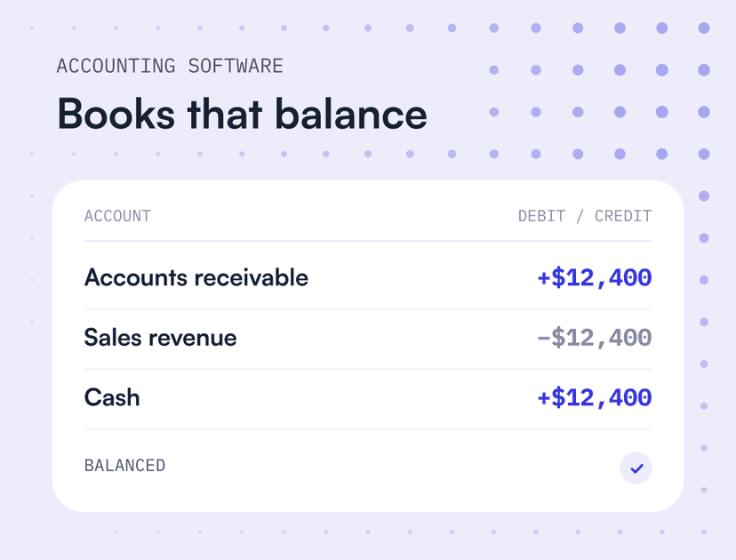Click the word receivable in first row
This screenshot has width=736, height=560.
point(252,277)
